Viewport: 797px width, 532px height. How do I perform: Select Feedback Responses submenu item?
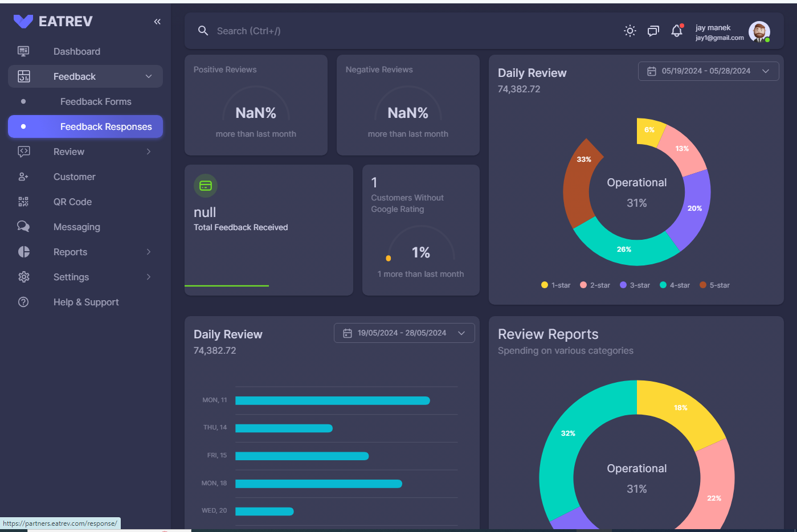click(x=85, y=126)
